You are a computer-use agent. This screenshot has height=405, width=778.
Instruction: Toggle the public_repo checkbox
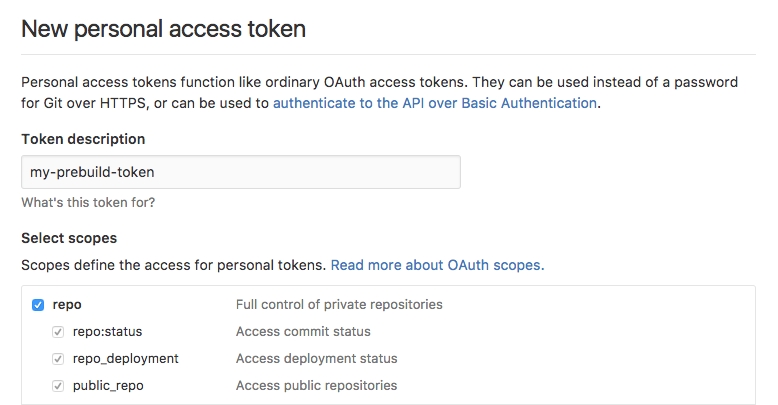[x=58, y=385]
